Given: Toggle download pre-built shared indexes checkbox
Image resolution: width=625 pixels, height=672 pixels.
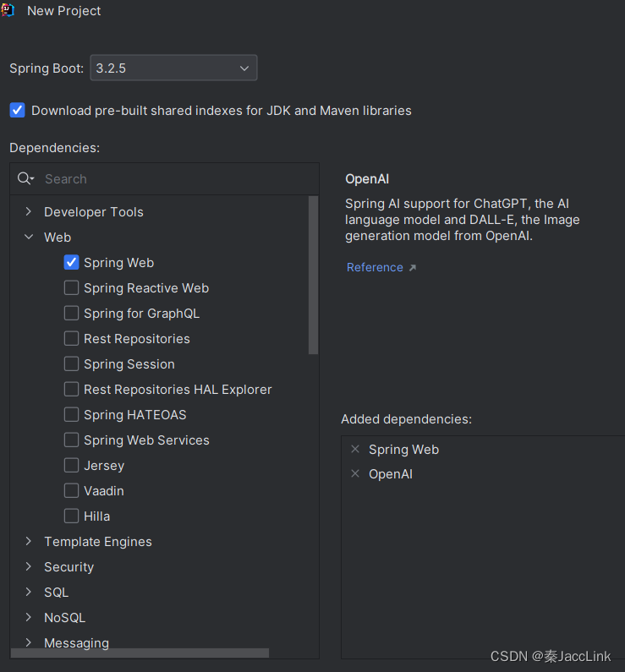Looking at the screenshot, I should point(17,110).
